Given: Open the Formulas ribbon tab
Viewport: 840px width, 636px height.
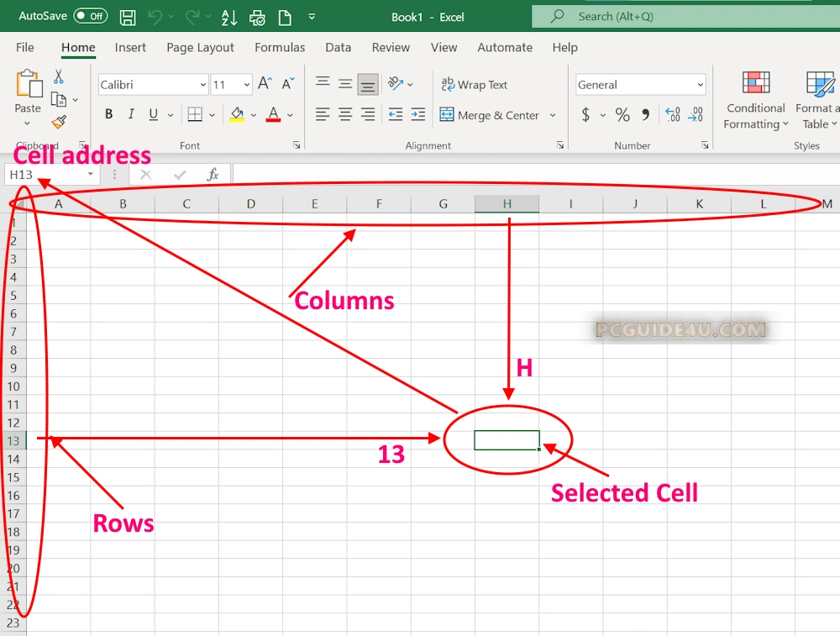Looking at the screenshot, I should point(280,48).
